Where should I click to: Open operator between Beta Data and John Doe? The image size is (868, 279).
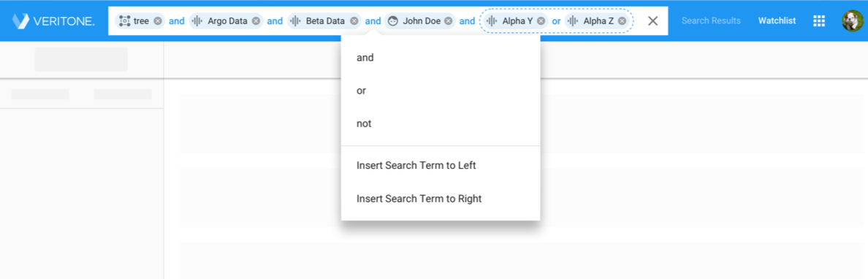point(373,21)
